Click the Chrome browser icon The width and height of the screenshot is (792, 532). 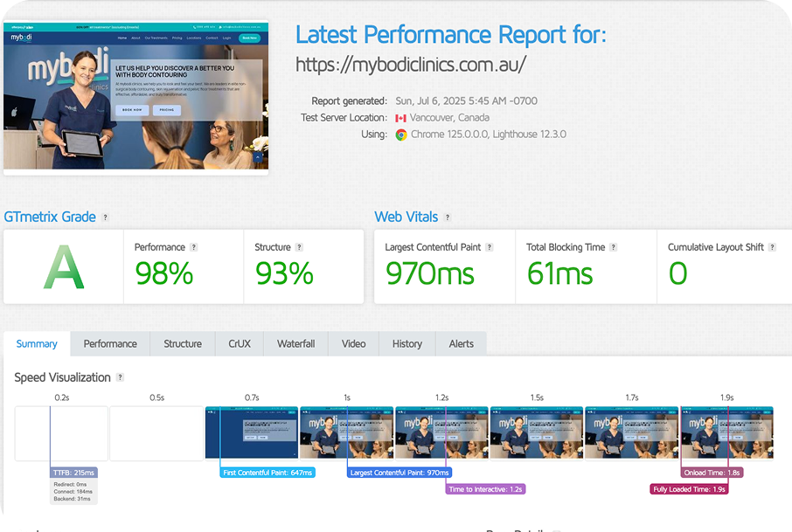401,135
